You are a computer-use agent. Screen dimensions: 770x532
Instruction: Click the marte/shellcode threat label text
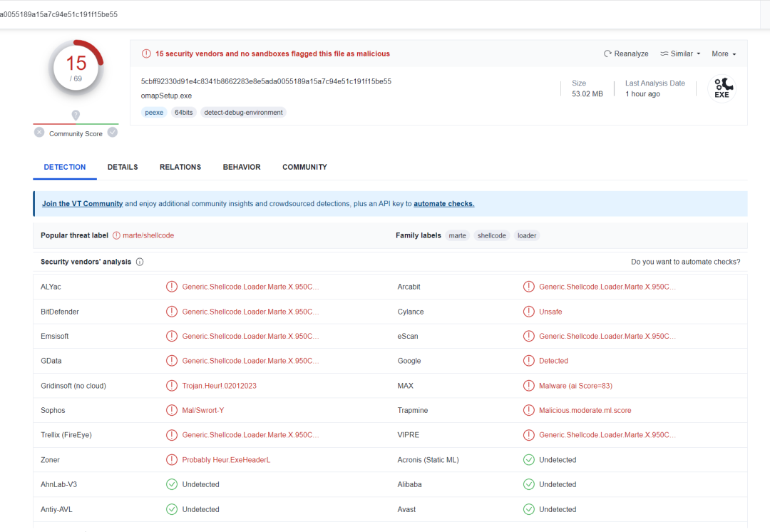(x=148, y=235)
